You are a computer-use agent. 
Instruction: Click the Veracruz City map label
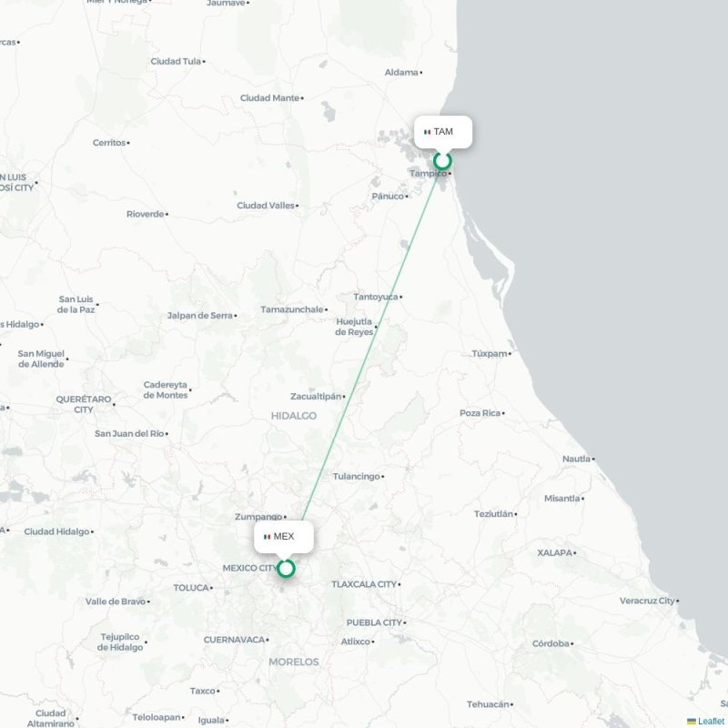tap(647, 601)
